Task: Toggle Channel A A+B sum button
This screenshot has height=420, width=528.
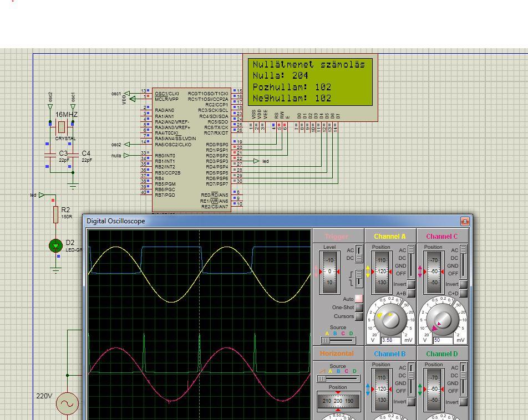Action: [411, 293]
